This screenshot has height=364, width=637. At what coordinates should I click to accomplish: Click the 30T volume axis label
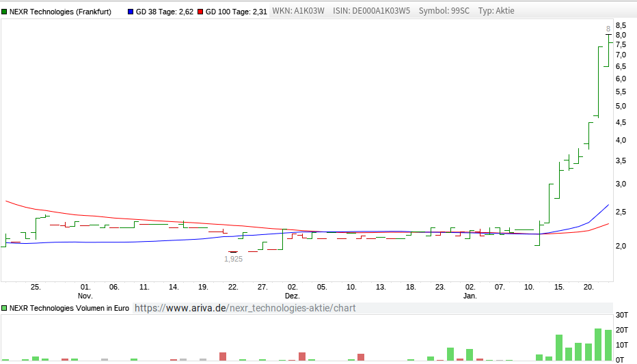pos(623,315)
